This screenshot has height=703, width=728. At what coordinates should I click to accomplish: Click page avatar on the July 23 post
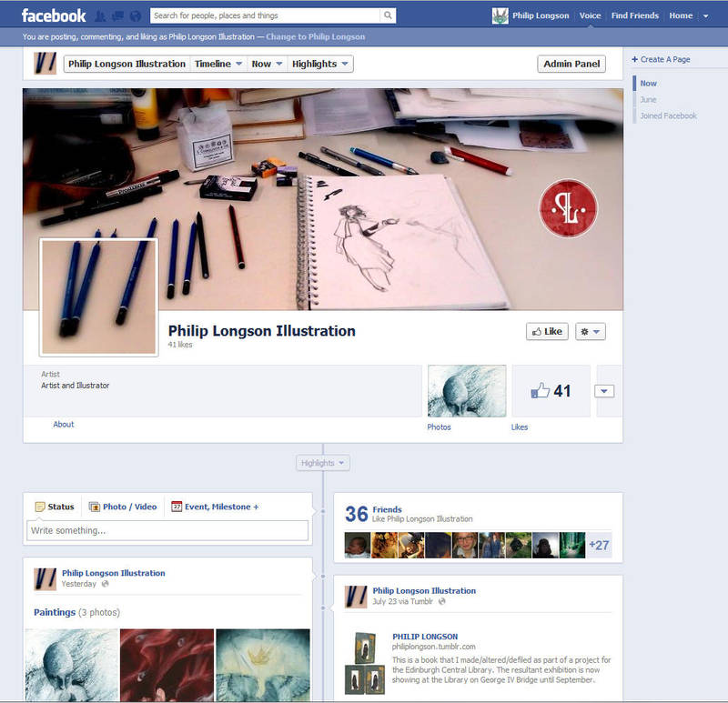[356, 597]
